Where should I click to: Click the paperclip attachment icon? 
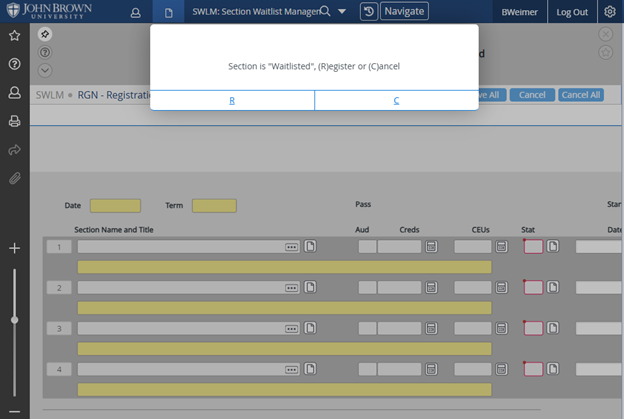click(x=14, y=179)
